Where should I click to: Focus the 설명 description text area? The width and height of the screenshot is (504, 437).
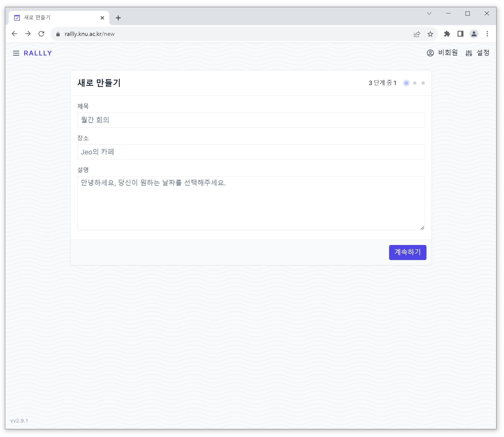[250, 203]
